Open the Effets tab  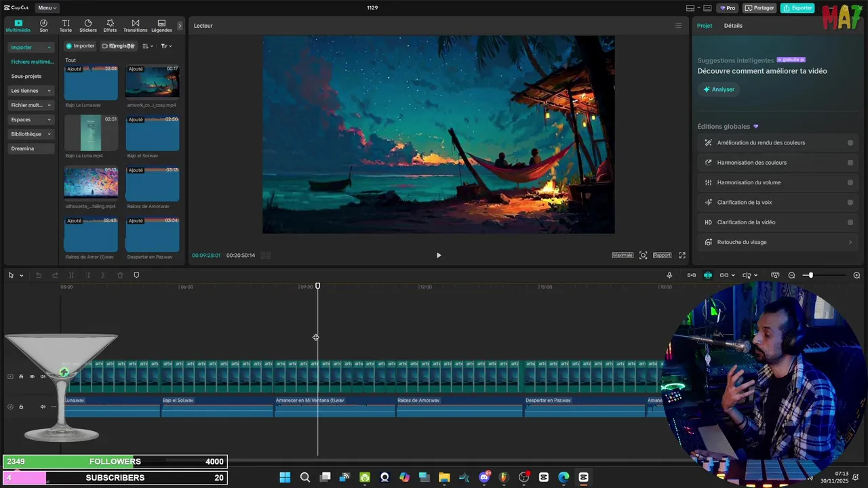tap(110, 26)
